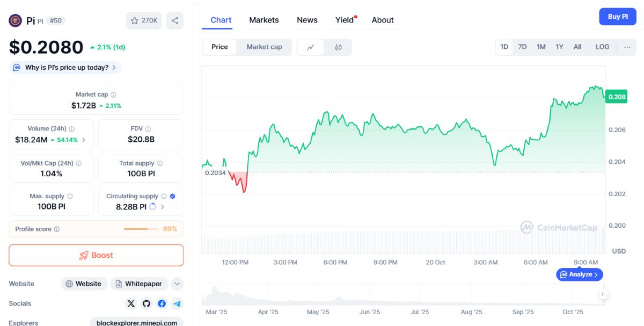Expand the circulating supply details arrow
Viewport: 644px width, 326px height.
click(x=163, y=207)
